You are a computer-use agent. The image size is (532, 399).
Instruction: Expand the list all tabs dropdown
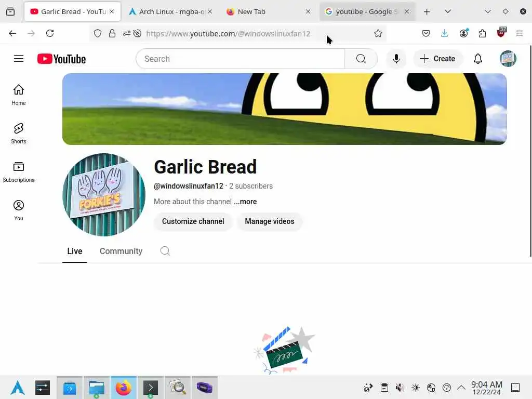(x=447, y=11)
